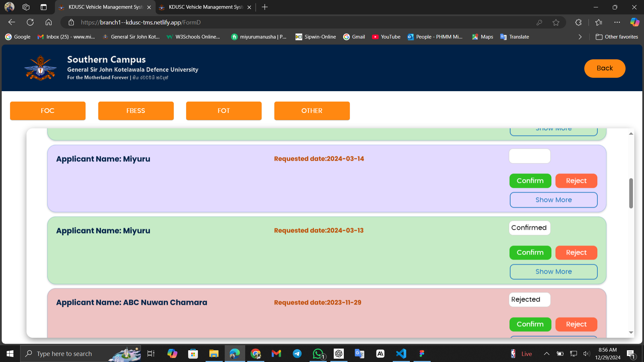The image size is (644, 362).
Task: Expand more bookmarks chevron
Action: pos(580,37)
